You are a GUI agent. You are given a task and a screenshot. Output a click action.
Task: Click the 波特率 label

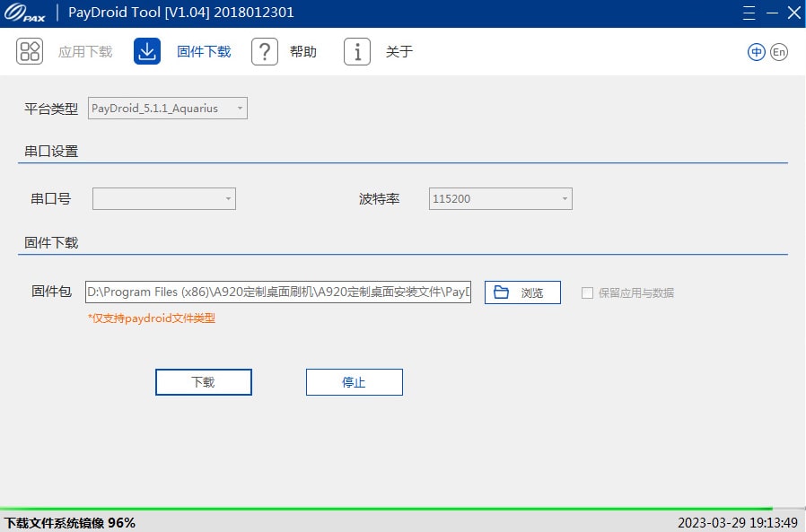coord(380,199)
